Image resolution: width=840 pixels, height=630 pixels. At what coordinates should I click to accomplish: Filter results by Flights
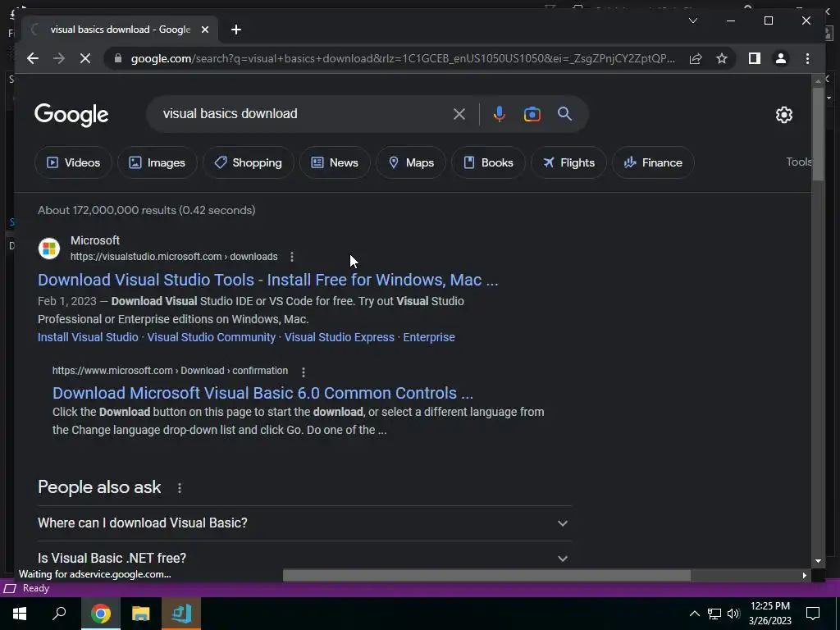pos(568,162)
